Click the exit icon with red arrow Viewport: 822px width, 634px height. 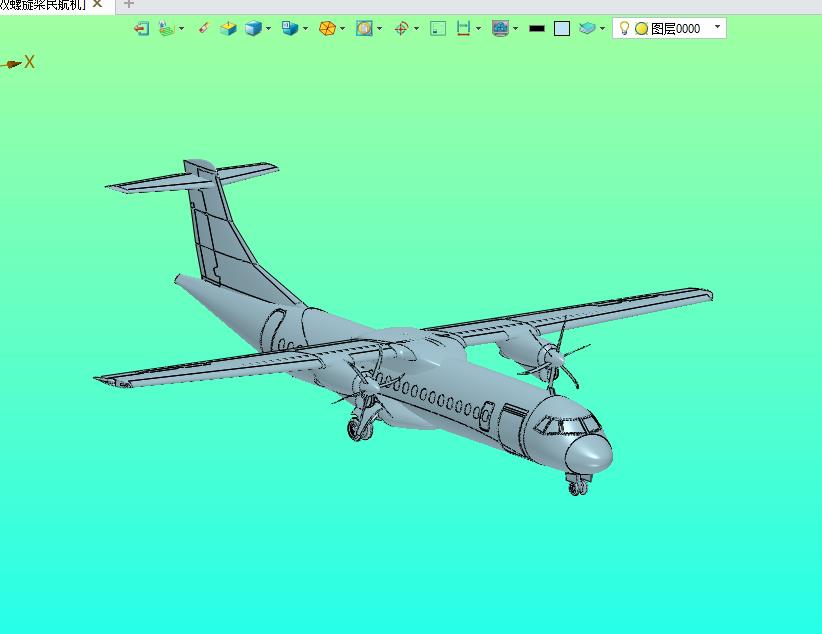click(141, 28)
